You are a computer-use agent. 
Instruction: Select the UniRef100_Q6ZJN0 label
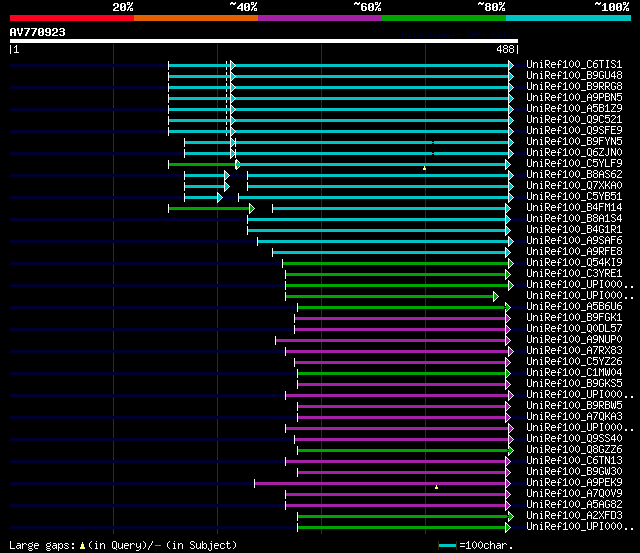pyautogui.click(x=574, y=153)
